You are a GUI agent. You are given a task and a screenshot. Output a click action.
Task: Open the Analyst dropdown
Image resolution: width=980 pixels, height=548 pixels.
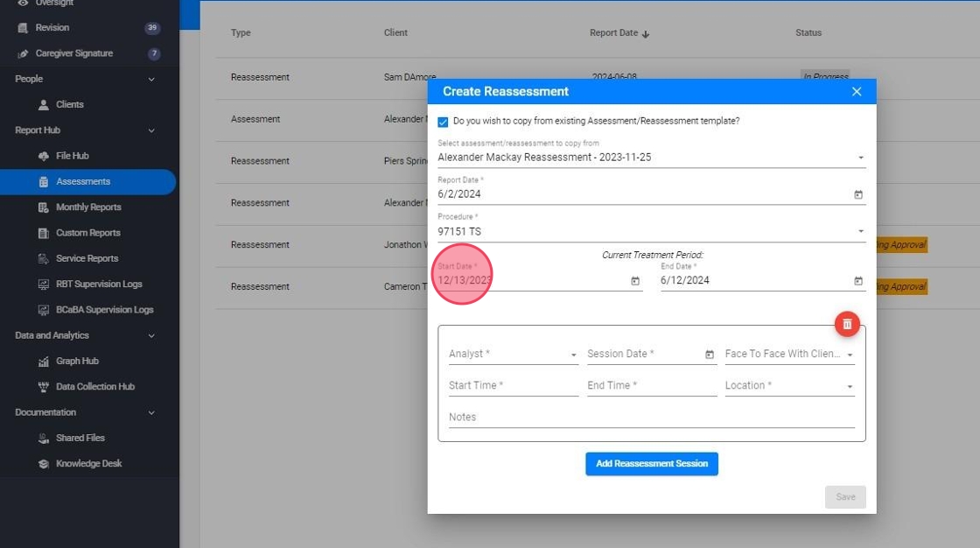point(574,355)
